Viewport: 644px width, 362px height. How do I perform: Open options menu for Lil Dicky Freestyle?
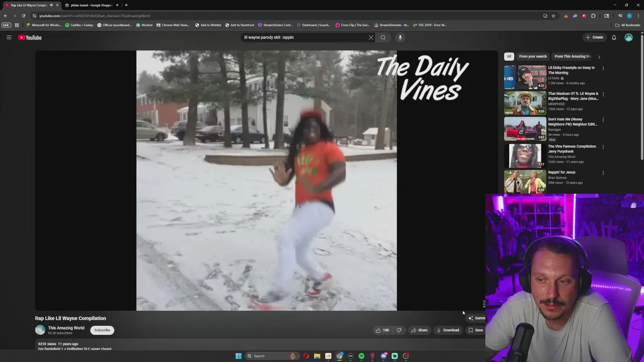pyautogui.click(x=603, y=68)
